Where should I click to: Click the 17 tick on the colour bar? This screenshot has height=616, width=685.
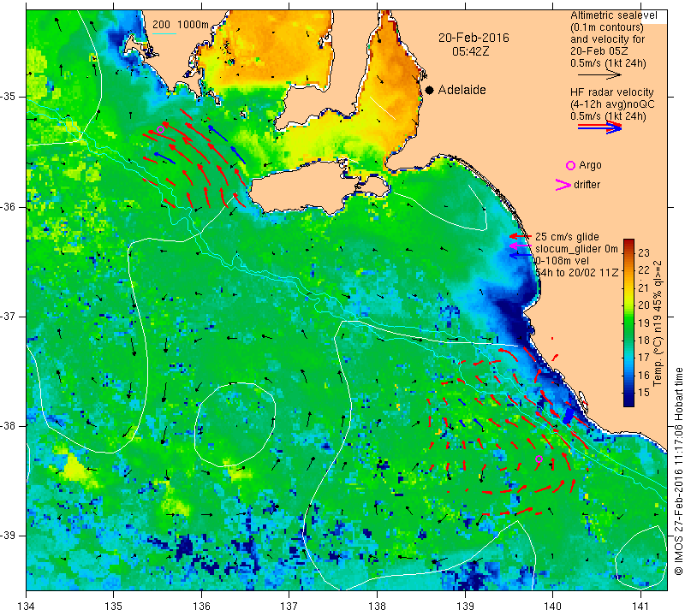coord(644,358)
